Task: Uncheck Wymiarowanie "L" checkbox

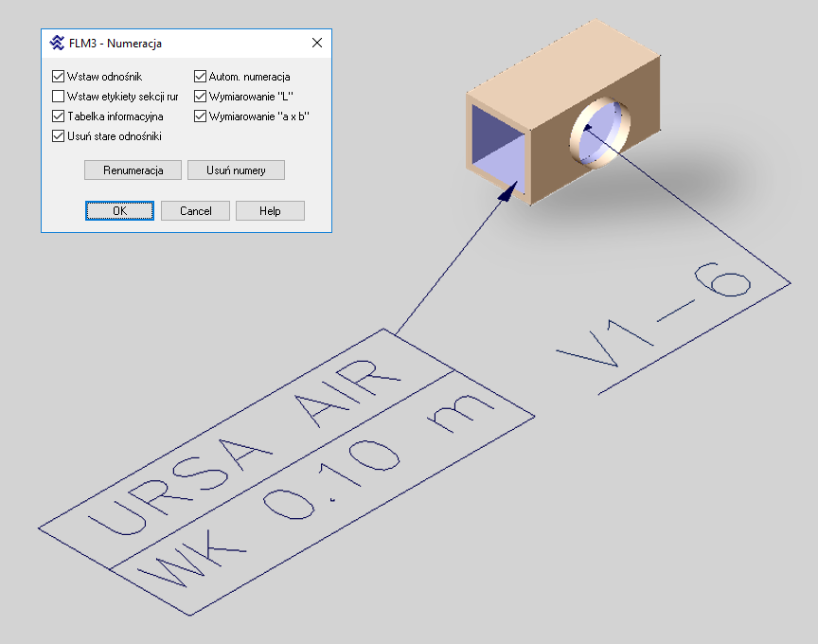Action: click(201, 97)
